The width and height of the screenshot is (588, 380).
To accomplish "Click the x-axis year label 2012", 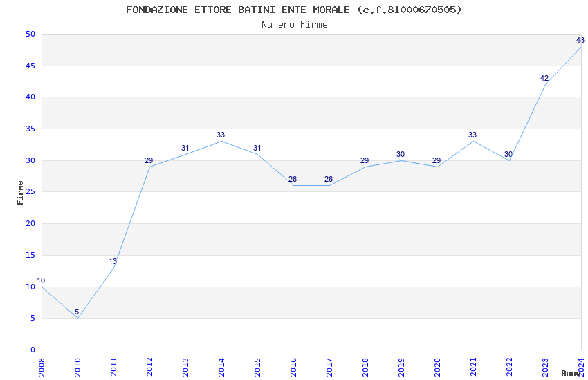I will 149,367.
